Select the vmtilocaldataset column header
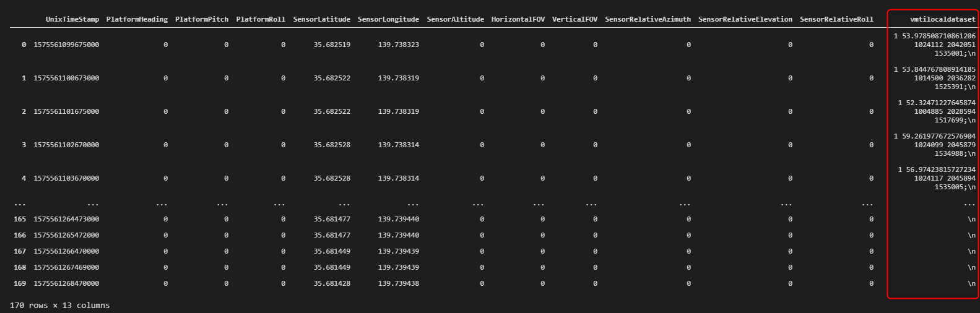 [x=943, y=19]
